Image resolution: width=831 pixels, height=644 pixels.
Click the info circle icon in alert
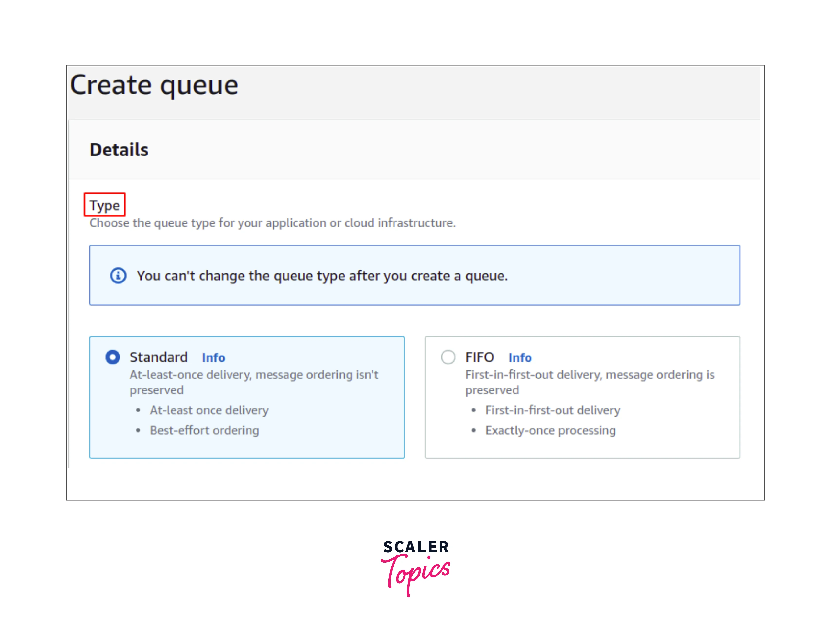118,275
